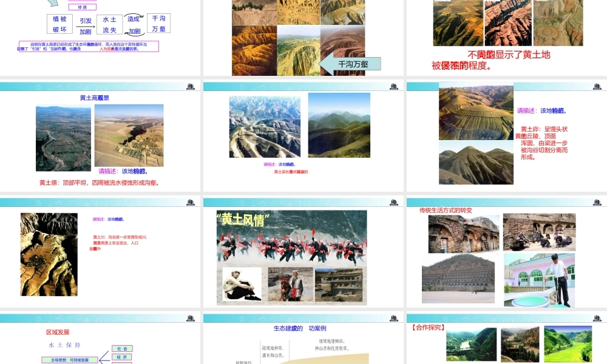
Task: Select the red caption ending with 被侵蚀的程度
Action: click(x=491, y=60)
